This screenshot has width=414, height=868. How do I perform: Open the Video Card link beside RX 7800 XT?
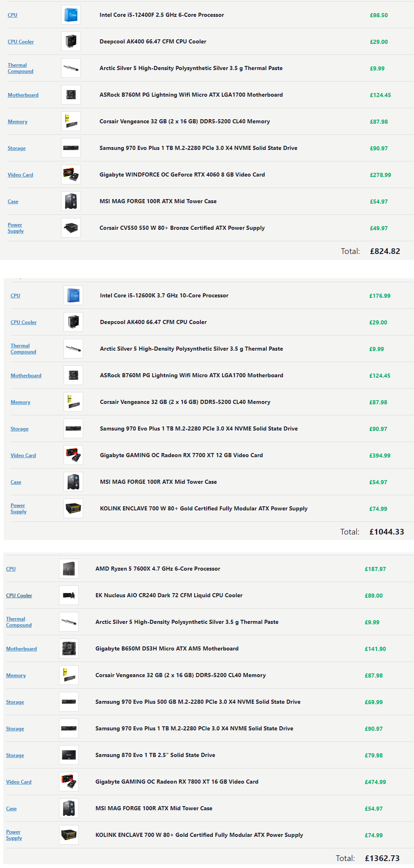click(18, 782)
